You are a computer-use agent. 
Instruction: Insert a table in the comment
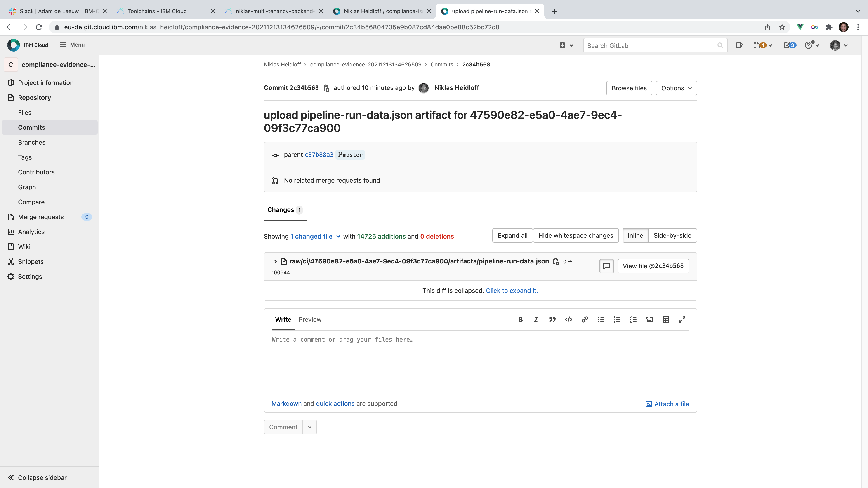point(666,320)
